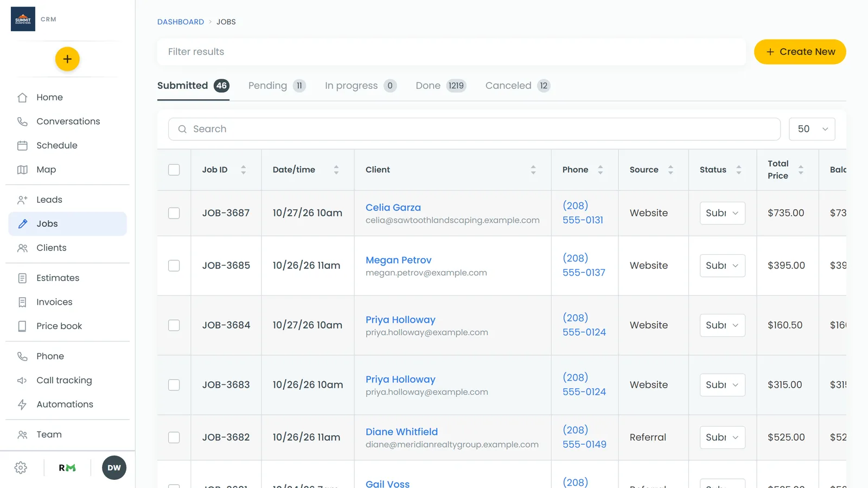Click the Summit company logo
The image size is (868, 488).
pyautogui.click(x=23, y=19)
